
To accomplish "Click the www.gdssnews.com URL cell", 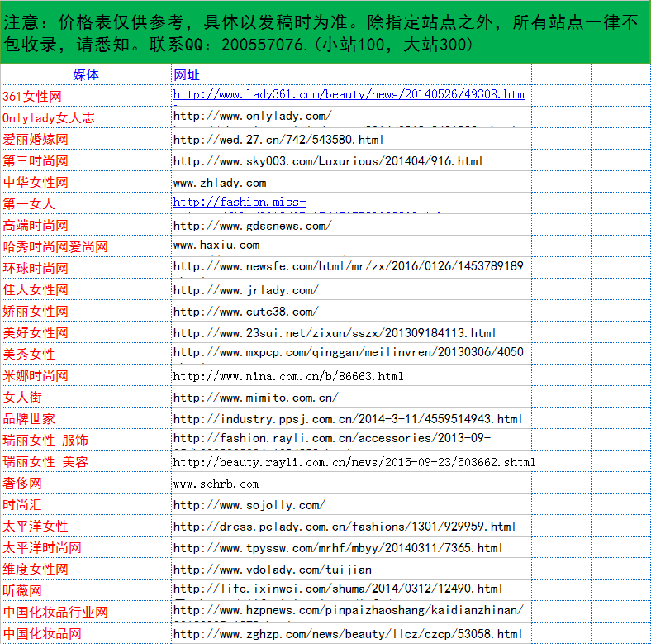I will pos(351,225).
